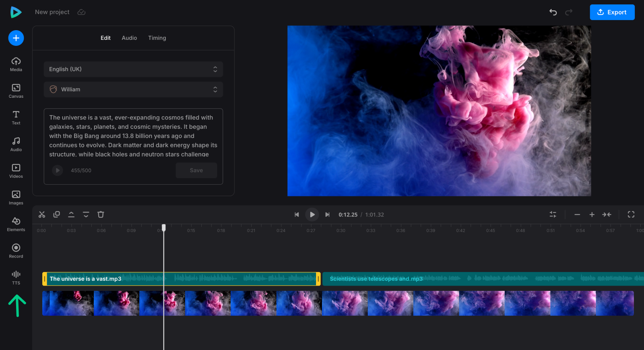Toggle timeline settings sliders icon
This screenshot has width=644, height=350.
coord(553,214)
